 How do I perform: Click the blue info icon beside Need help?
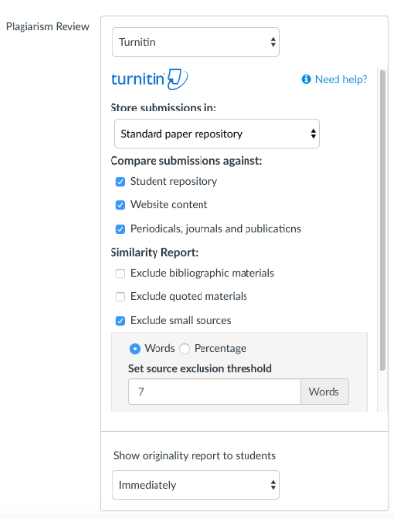306,79
